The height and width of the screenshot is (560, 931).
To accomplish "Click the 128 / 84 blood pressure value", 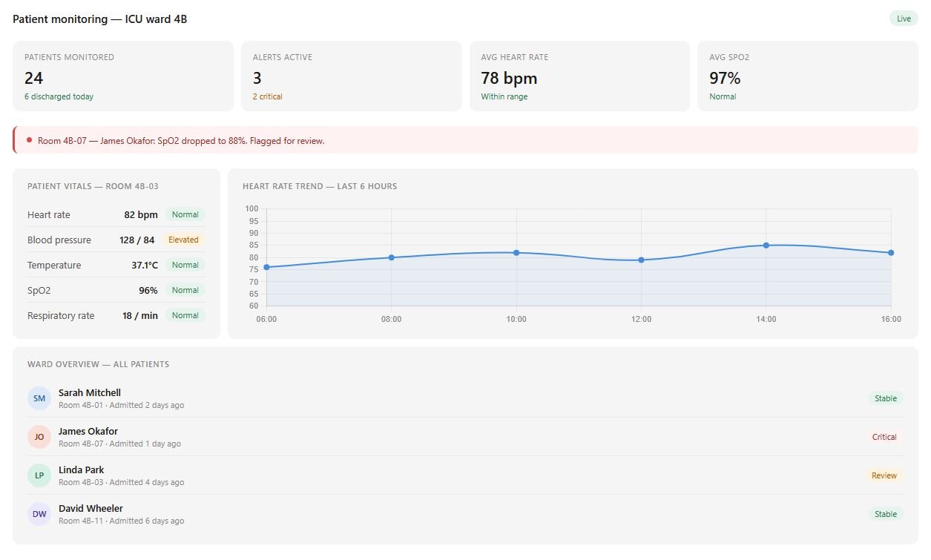I will [137, 240].
